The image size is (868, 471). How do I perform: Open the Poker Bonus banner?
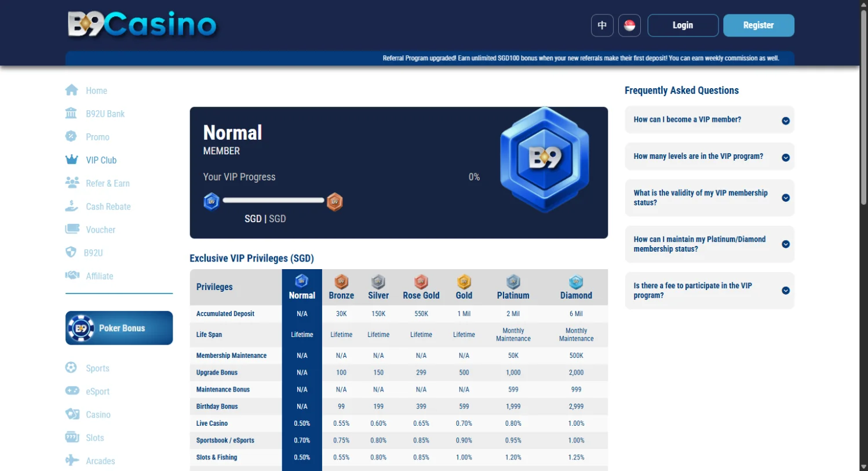(119, 328)
